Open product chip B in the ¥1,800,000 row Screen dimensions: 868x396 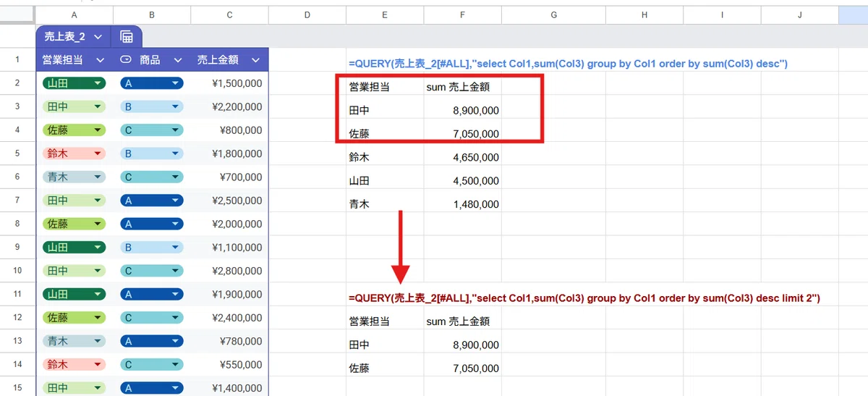click(152, 153)
